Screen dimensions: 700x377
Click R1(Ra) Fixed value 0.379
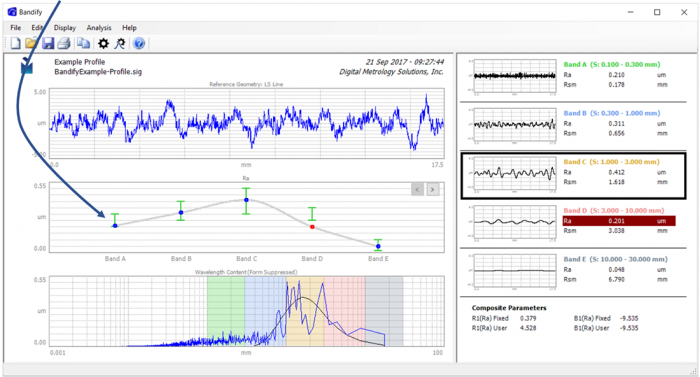[x=528, y=318]
